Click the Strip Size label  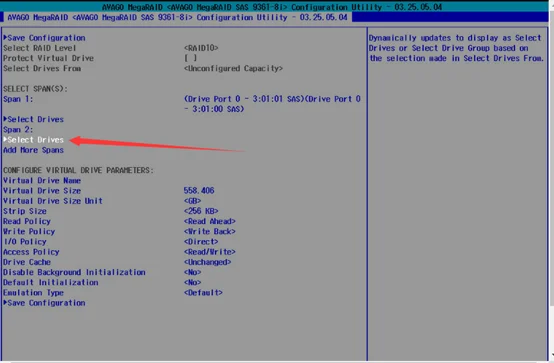click(25, 211)
